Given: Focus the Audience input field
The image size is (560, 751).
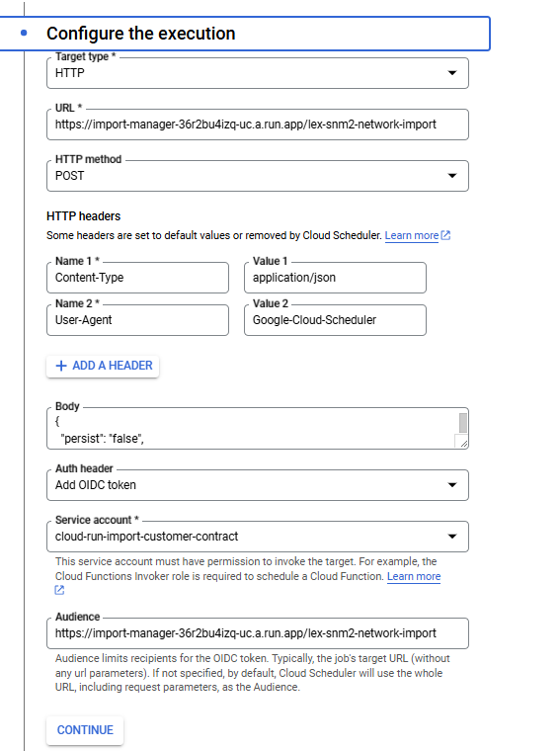Looking at the screenshot, I should [x=258, y=633].
